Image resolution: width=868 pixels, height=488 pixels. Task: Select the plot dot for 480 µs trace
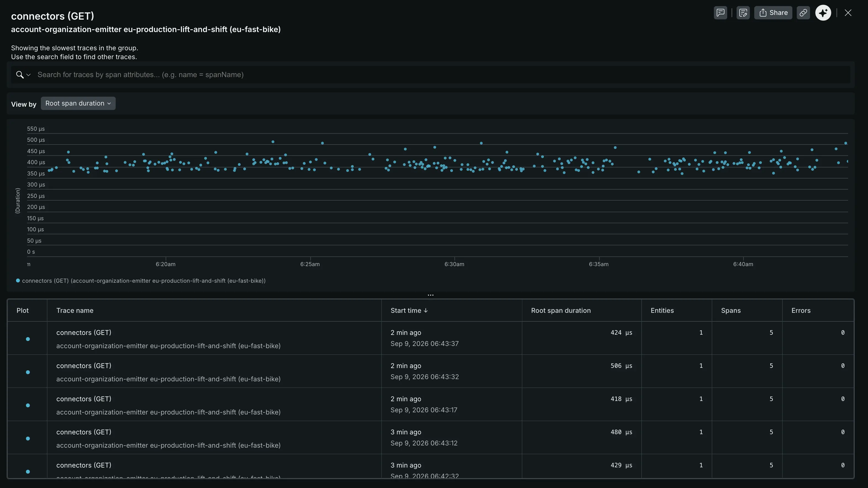click(28, 439)
